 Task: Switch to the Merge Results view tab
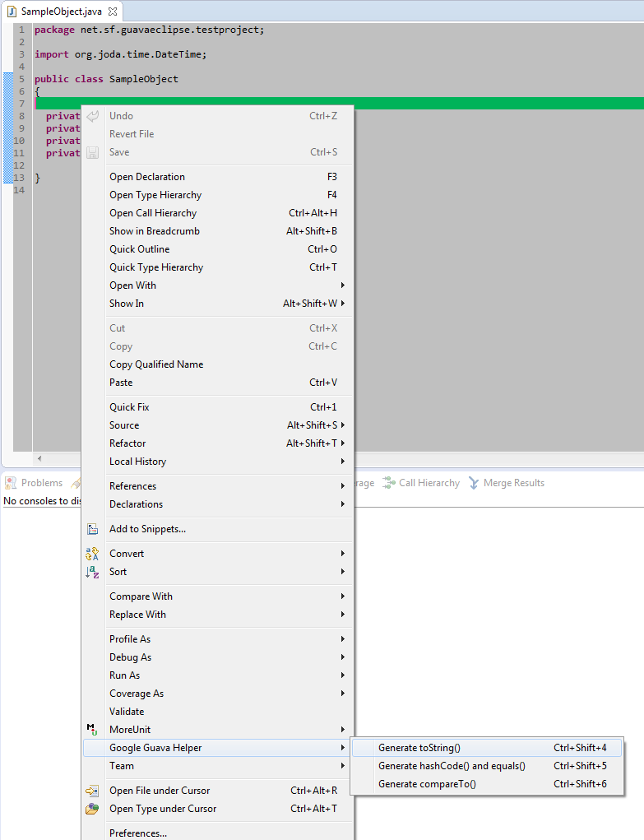tap(507, 483)
